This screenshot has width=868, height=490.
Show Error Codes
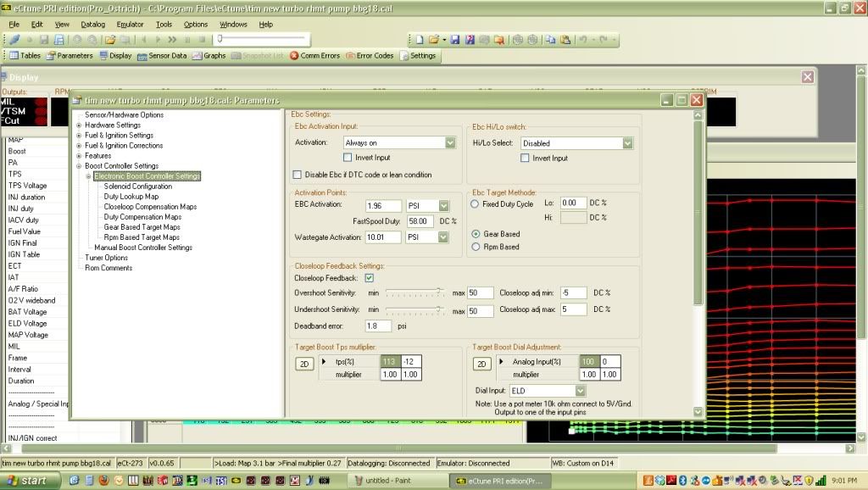370,55
